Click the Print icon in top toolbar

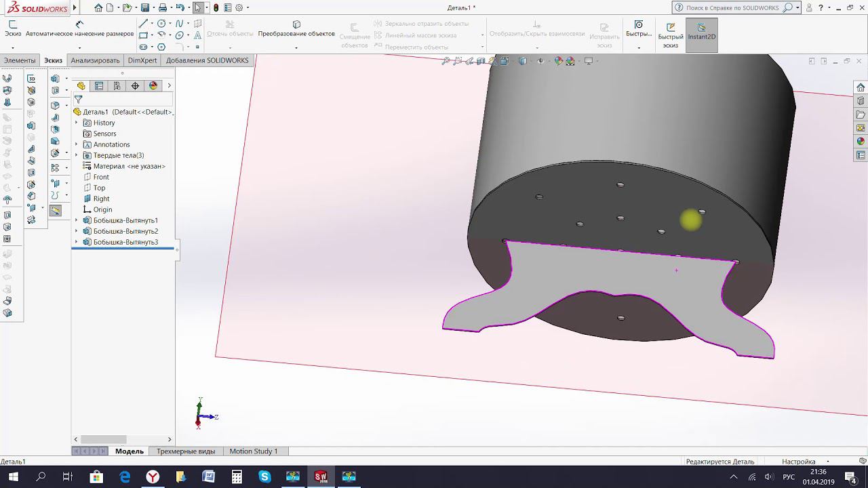click(162, 8)
